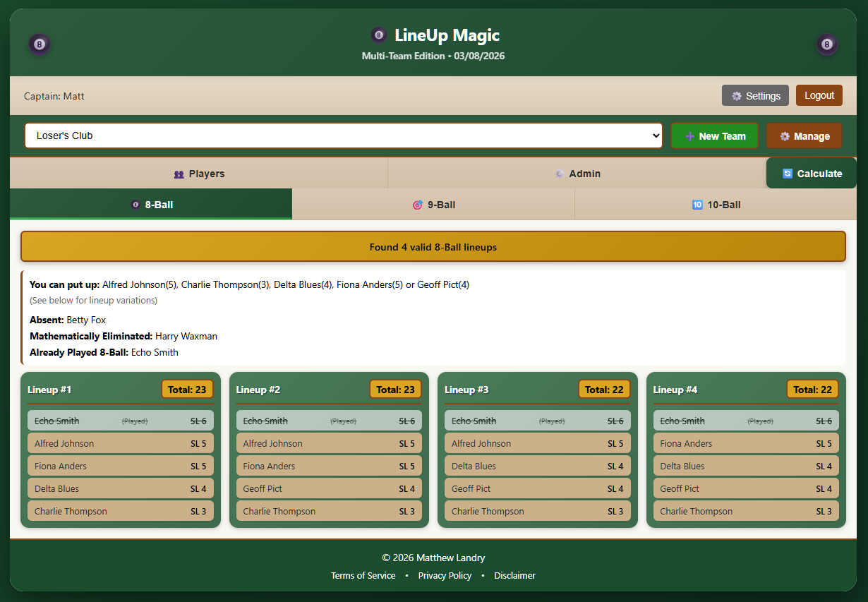Click the Total: 23 badge on Lineup #1
The width and height of the screenshot is (868, 602).
coord(187,389)
